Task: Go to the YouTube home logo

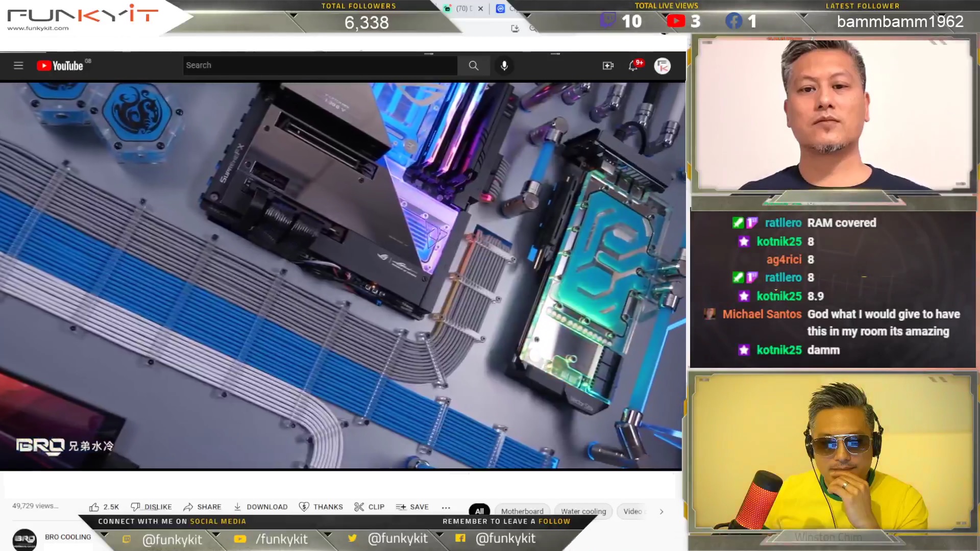Action: [60, 66]
